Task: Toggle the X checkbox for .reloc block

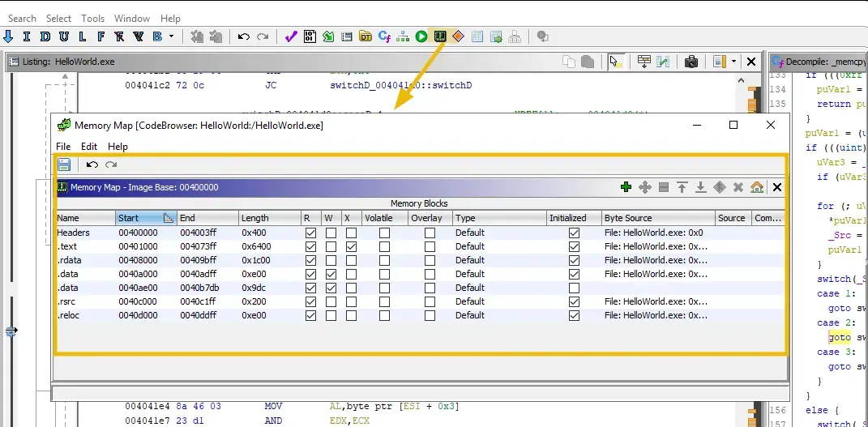Action: pos(351,316)
